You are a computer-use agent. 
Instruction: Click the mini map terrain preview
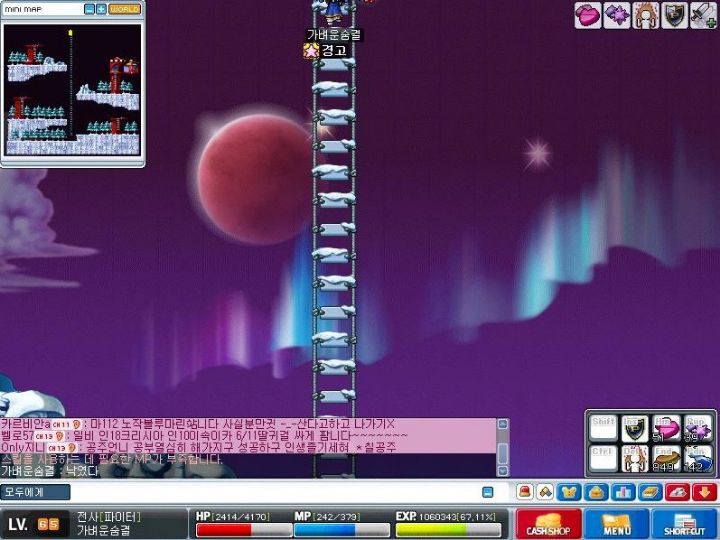tap(73, 90)
